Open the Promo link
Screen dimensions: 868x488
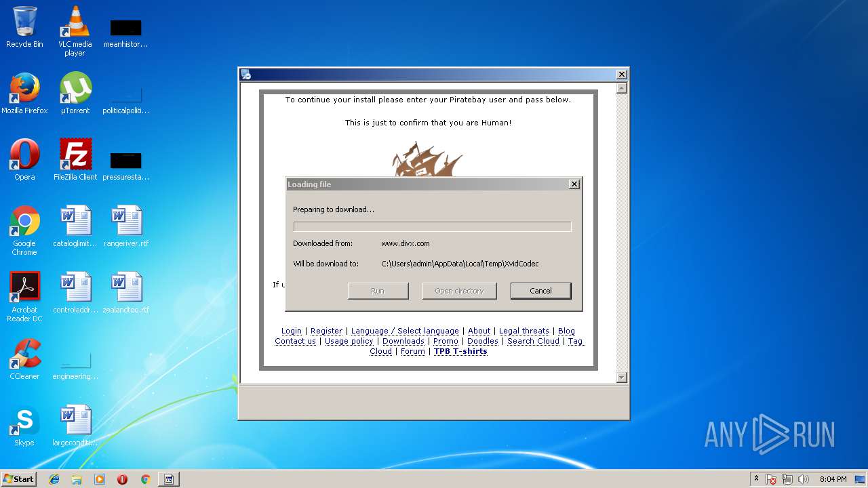(446, 342)
